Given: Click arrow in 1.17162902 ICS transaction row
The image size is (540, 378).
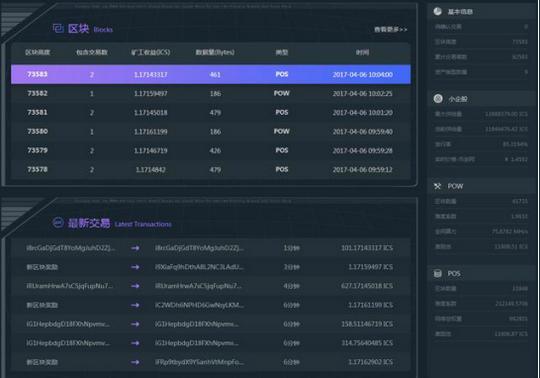Looking at the screenshot, I should coord(135,362).
